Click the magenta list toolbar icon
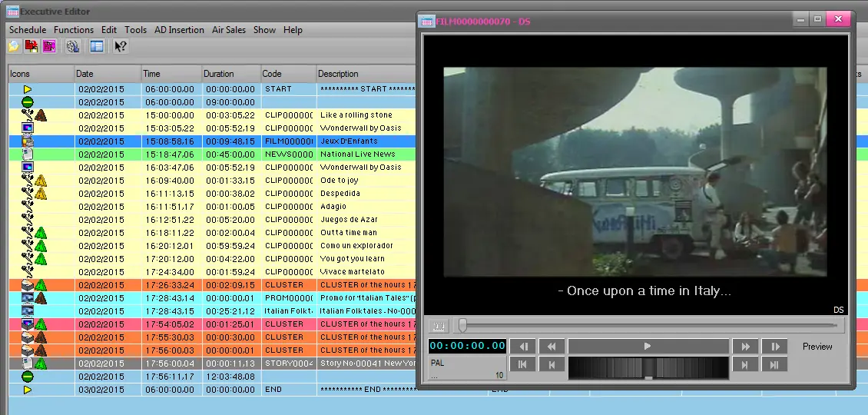The image size is (868, 415). coord(49,46)
